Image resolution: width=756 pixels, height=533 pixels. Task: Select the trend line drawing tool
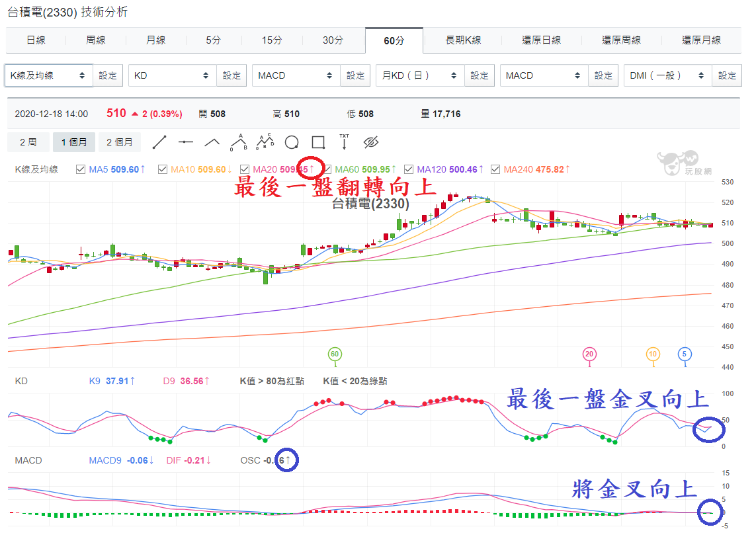coord(159,142)
